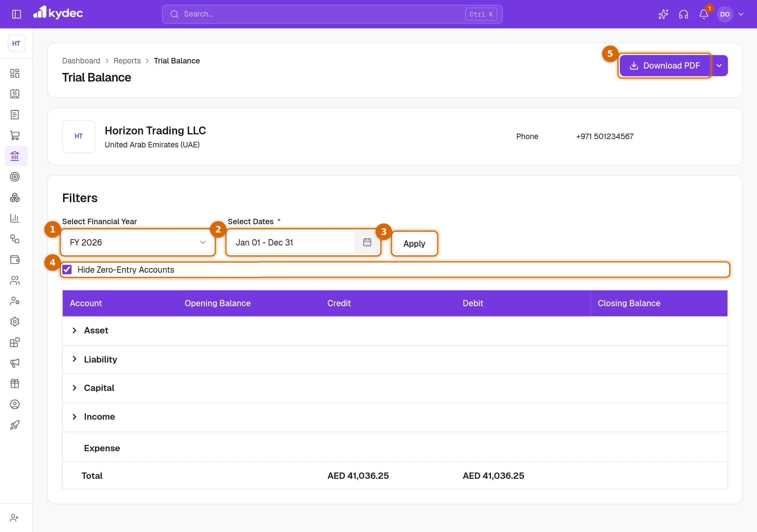This screenshot has height=532, width=757.
Task: Open the invoice document sidebar icon
Action: pos(15,115)
